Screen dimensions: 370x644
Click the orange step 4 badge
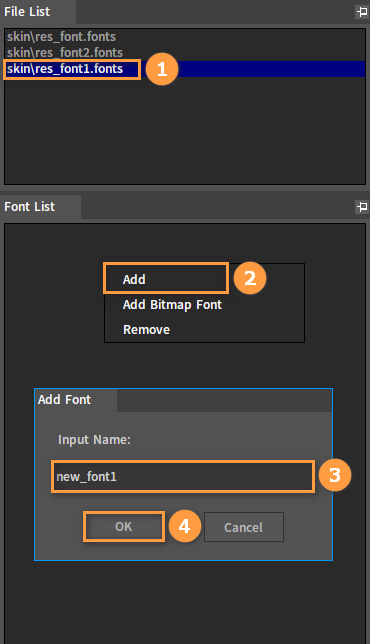(184, 526)
